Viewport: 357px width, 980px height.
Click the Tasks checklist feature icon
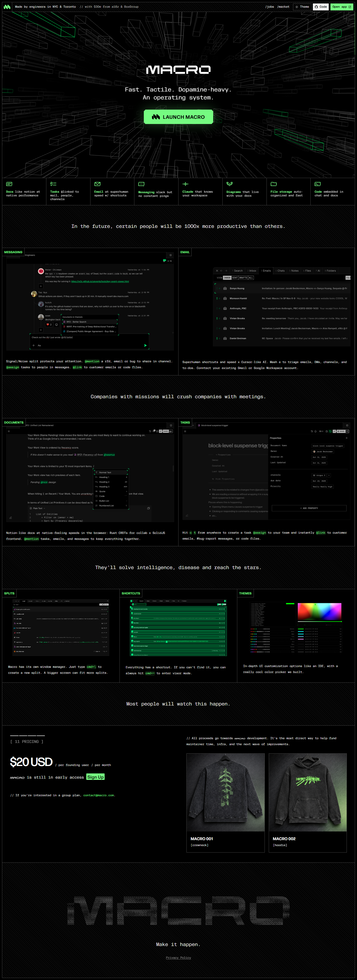click(x=53, y=184)
